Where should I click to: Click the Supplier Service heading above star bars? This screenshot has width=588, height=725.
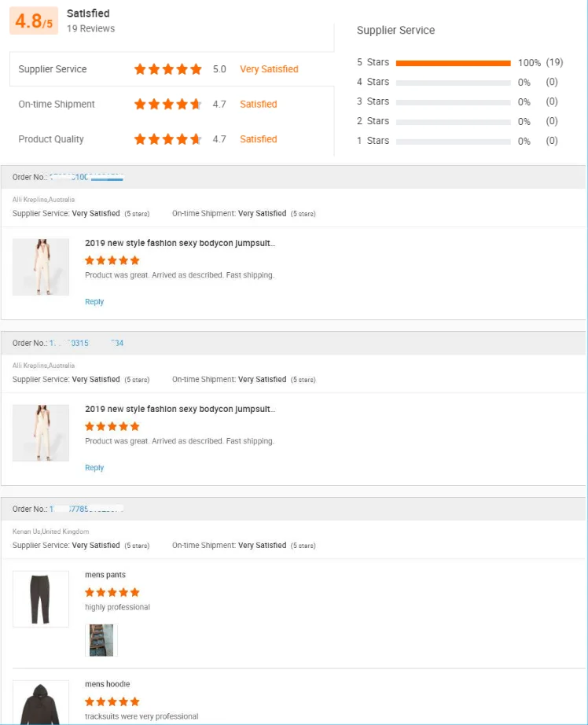pos(395,31)
